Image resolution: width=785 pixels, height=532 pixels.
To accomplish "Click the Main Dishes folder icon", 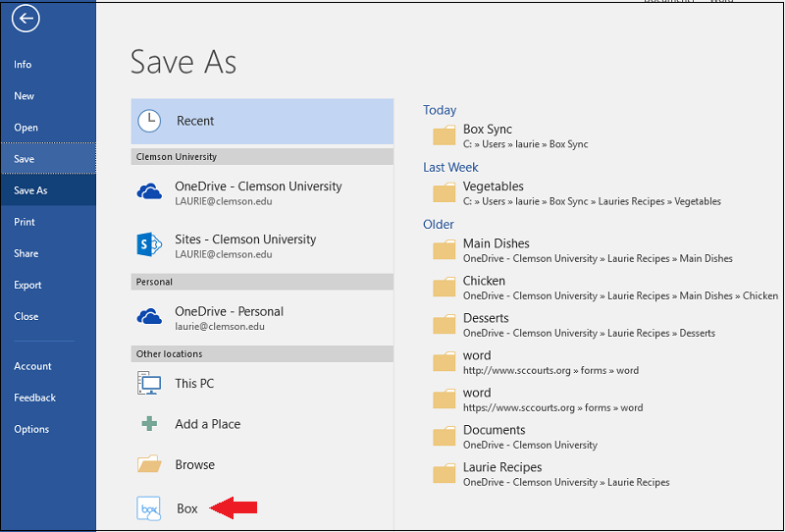I will point(445,249).
